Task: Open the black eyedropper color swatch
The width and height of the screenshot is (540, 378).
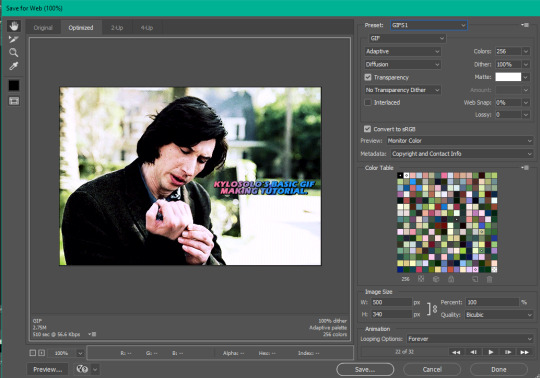Action: point(14,85)
